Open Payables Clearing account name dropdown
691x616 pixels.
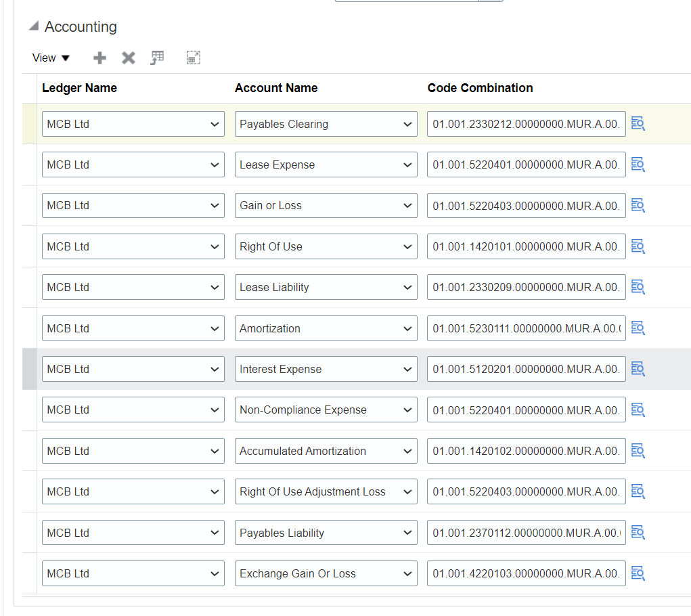[326, 124]
